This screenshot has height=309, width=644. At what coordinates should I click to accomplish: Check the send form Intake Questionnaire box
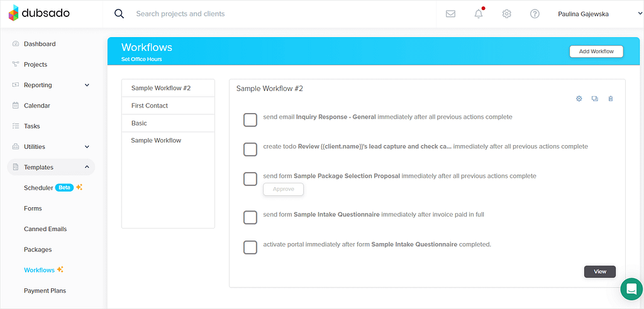click(x=250, y=217)
